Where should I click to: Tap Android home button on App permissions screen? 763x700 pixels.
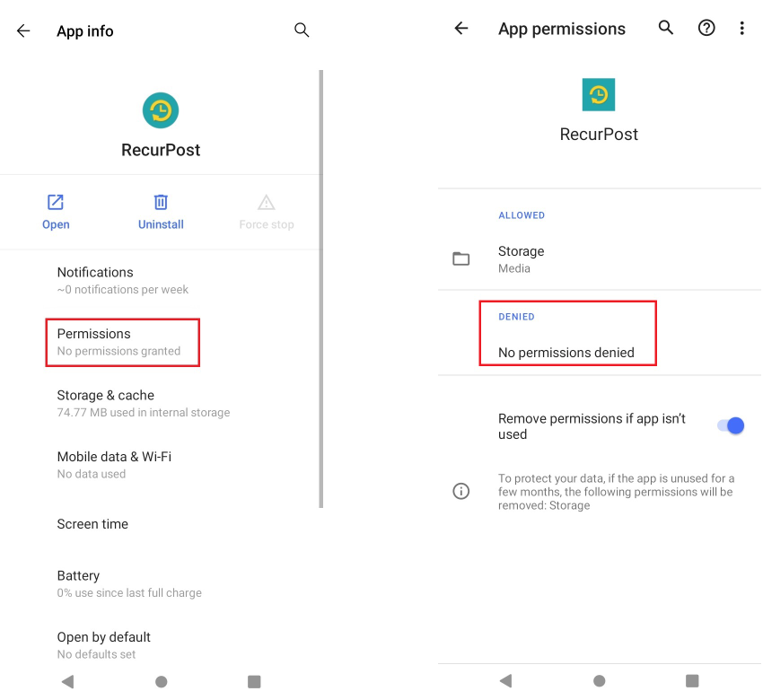click(600, 680)
